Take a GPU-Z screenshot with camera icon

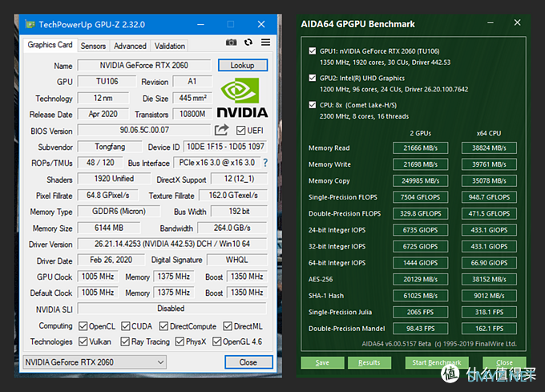(x=231, y=42)
